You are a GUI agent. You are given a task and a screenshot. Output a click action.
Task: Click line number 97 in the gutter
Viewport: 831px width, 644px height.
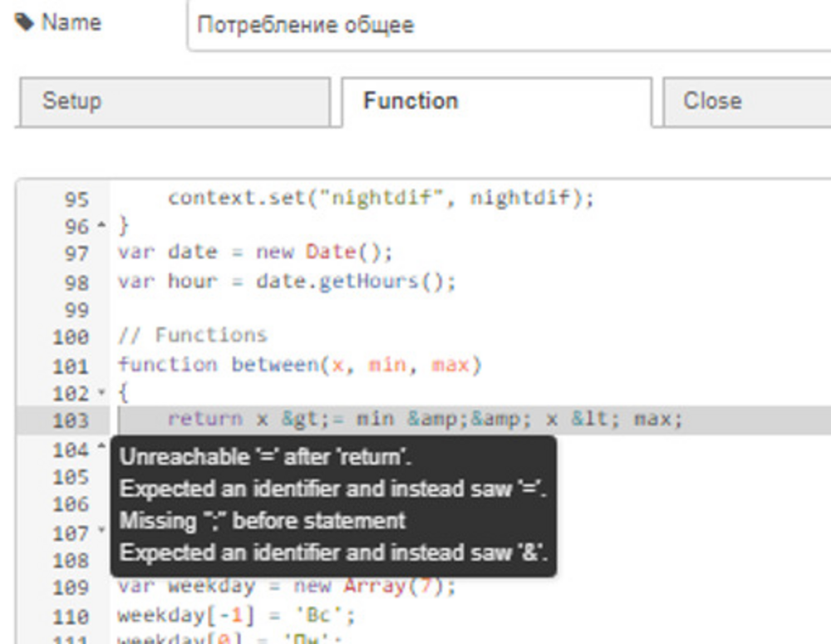pos(76,253)
